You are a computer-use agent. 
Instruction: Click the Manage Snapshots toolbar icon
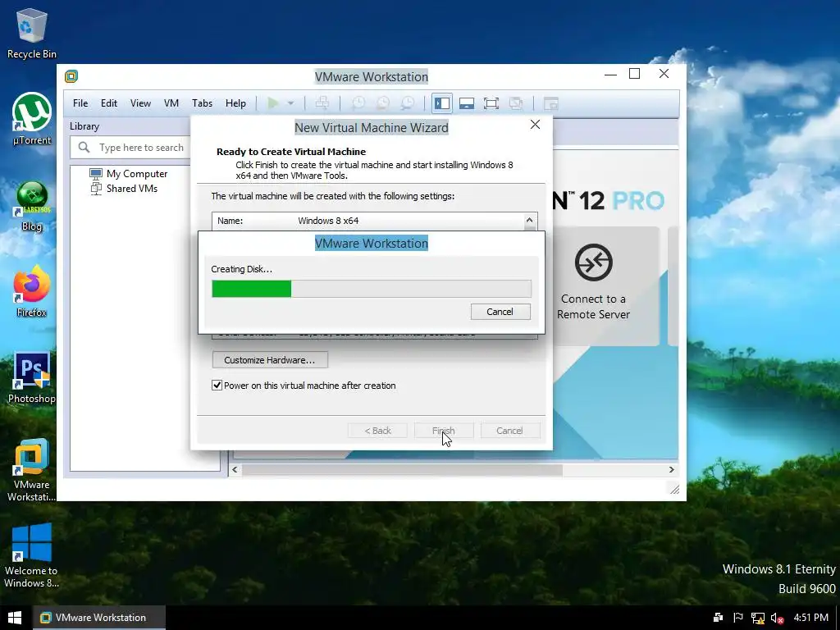pyautogui.click(x=407, y=103)
